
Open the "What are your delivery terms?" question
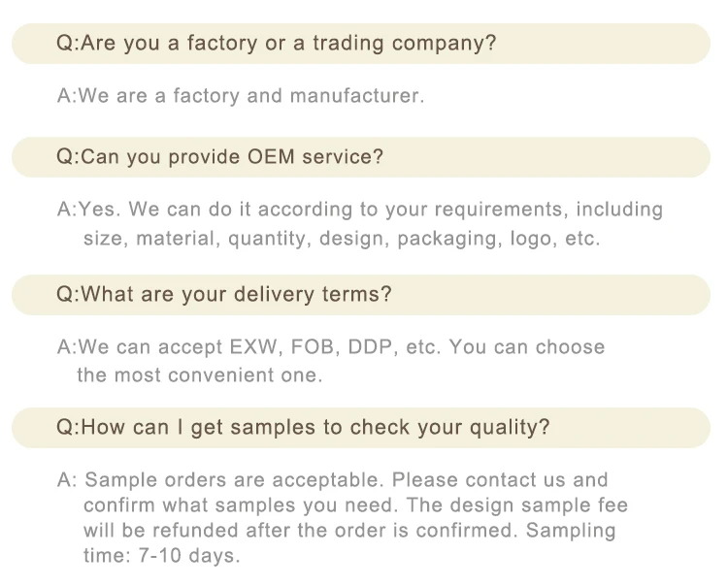224,294
